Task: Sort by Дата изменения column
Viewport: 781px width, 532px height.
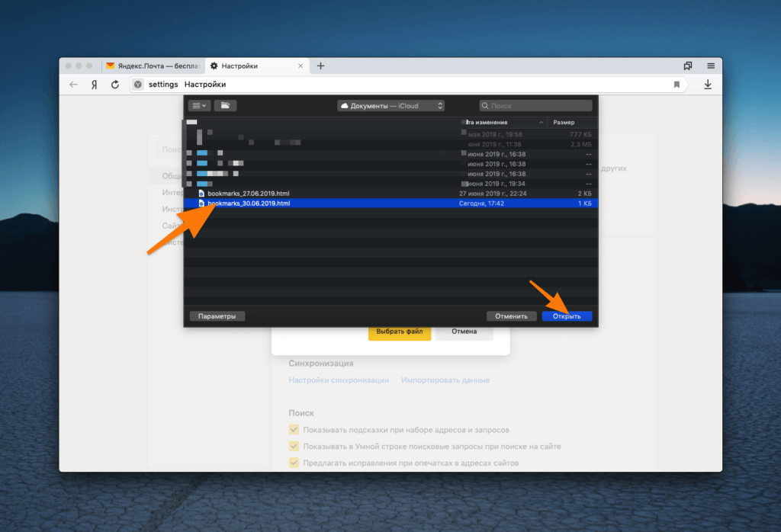Action: [503, 123]
